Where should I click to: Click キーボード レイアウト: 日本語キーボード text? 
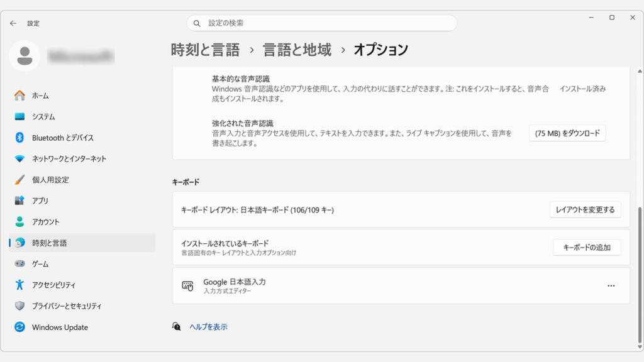(257, 210)
